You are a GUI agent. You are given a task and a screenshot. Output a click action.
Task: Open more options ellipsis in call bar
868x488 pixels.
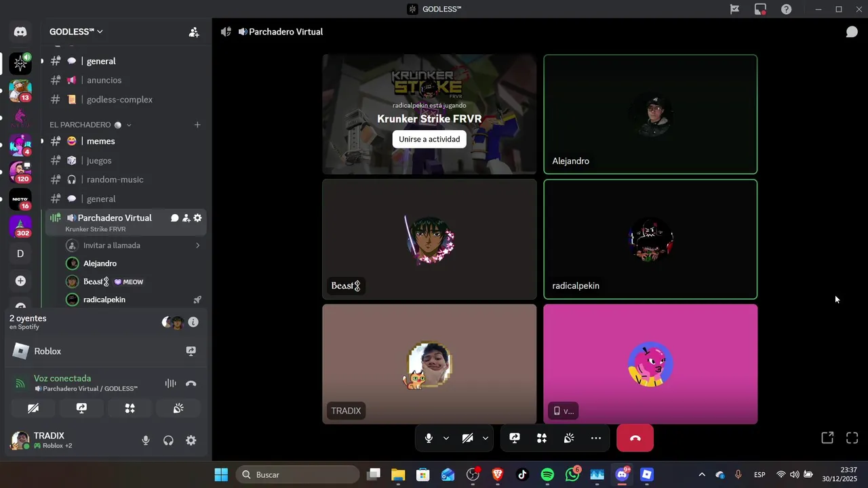596,439
